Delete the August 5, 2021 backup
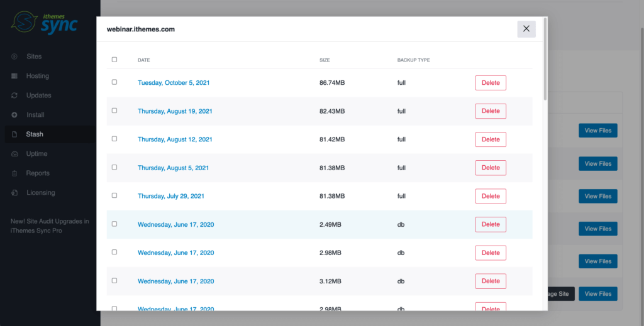 pos(491,168)
